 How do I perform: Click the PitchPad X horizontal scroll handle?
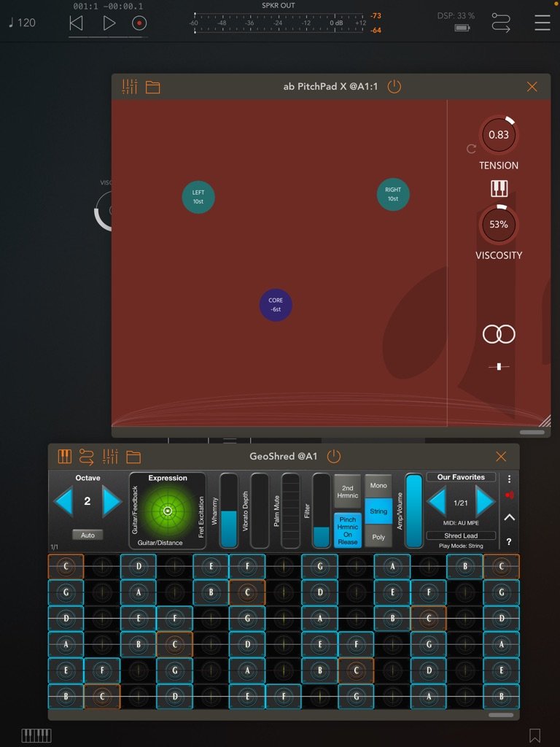[x=532, y=433]
